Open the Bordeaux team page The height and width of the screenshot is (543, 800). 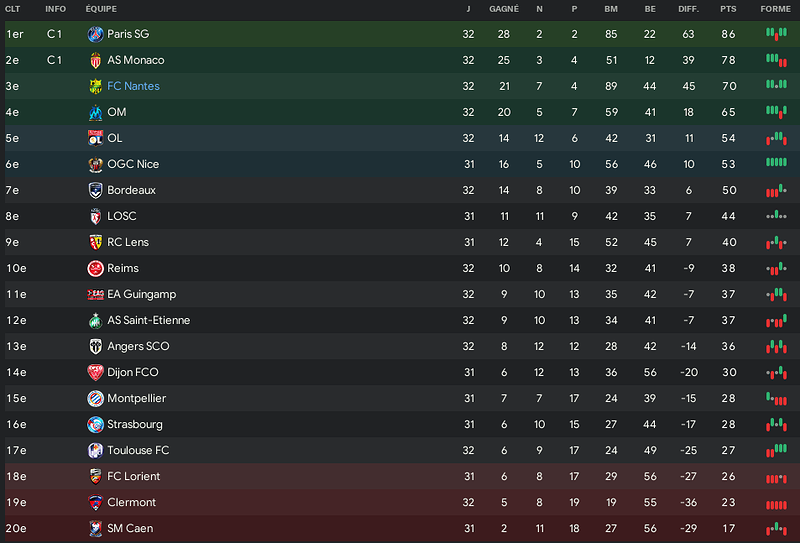point(131,190)
